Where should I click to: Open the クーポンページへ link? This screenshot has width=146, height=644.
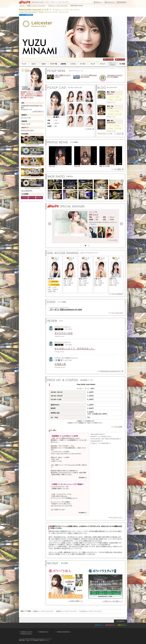(116, 518)
